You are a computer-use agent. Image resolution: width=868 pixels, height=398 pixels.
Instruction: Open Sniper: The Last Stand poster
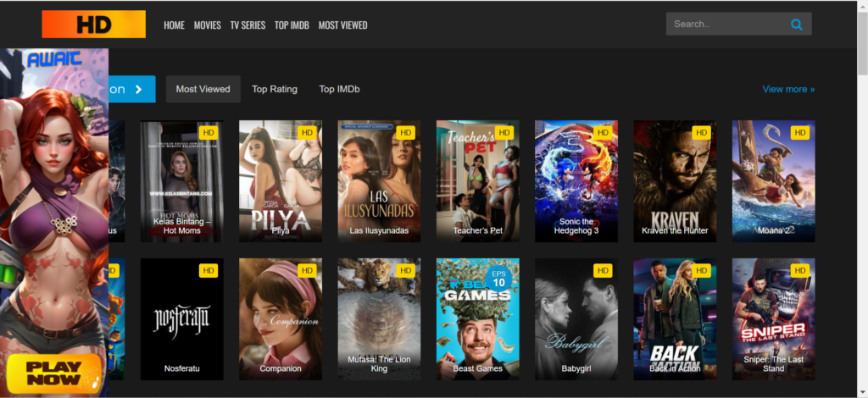[x=773, y=319]
